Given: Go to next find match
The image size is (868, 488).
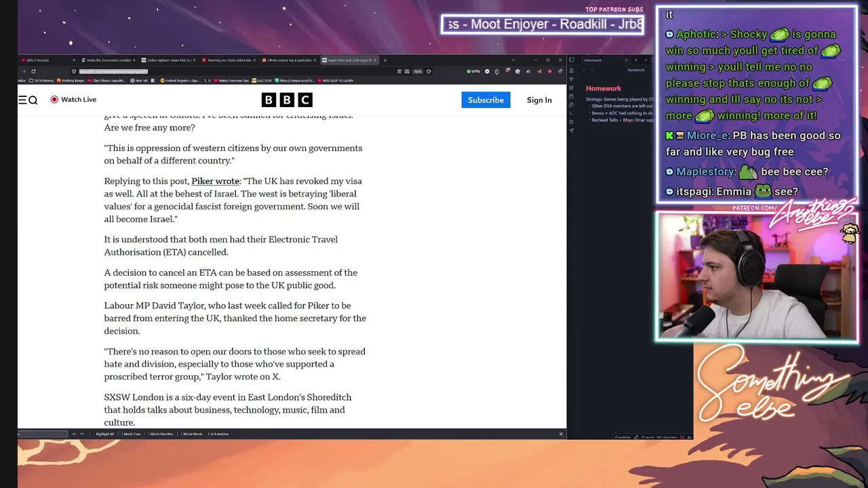Looking at the screenshot, I should click(82, 434).
